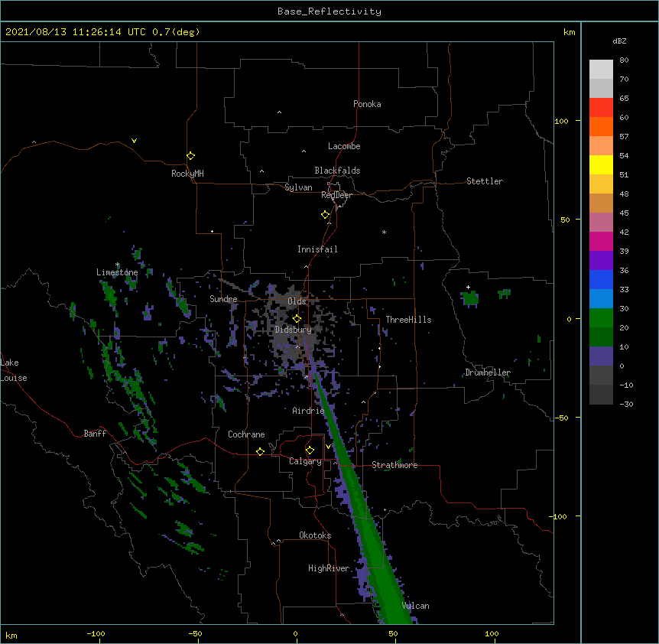Click the dBZ legend heading
Viewport: 659px width, 644px height.
(619, 41)
